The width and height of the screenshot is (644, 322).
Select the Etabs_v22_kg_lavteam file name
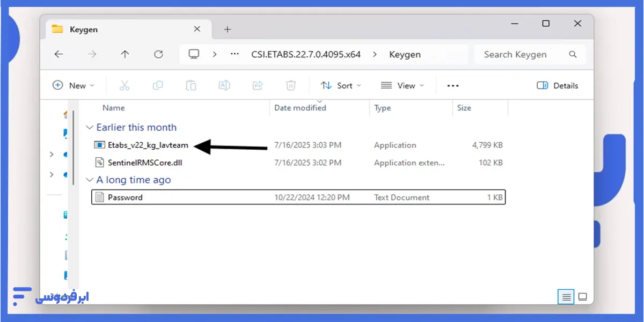click(148, 145)
